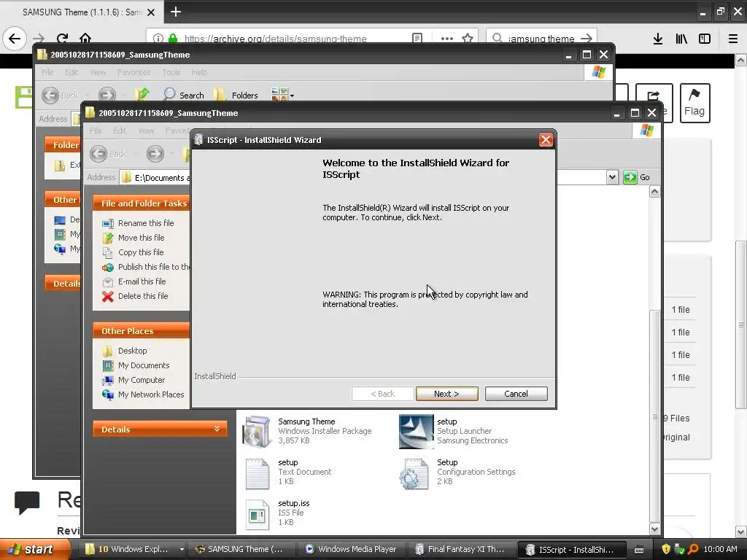Bookmark page with star icon
Screen dimensions: 747x560
click(x=468, y=39)
